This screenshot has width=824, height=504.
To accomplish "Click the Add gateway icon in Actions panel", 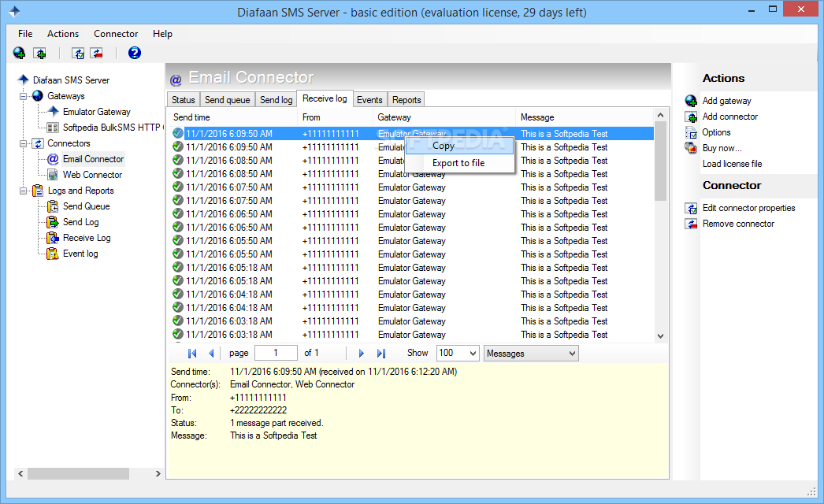I will [x=691, y=100].
